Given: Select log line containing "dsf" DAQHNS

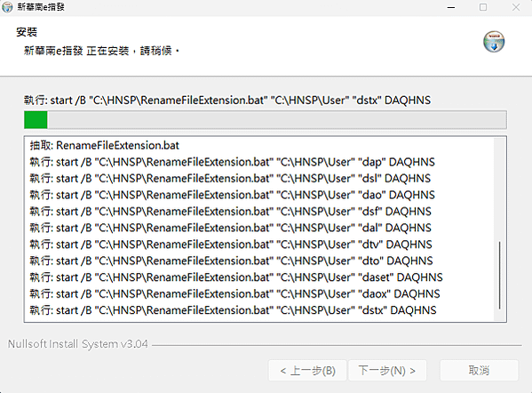Looking at the screenshot, I should pyautogui.click(x=230, y=212).
